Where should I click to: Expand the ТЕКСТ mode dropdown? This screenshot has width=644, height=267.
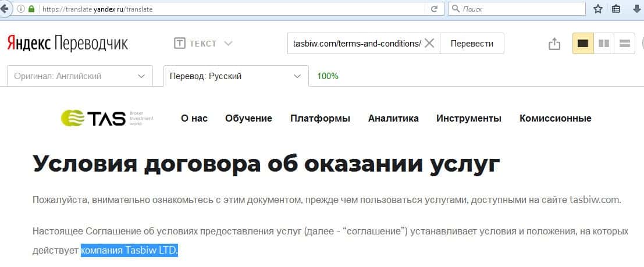[x=204, y=44]
